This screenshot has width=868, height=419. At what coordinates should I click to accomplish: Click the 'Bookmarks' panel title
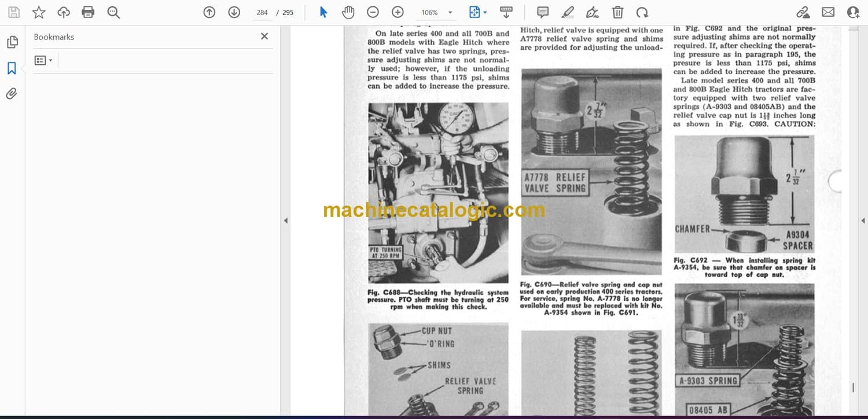click(54, 36)
